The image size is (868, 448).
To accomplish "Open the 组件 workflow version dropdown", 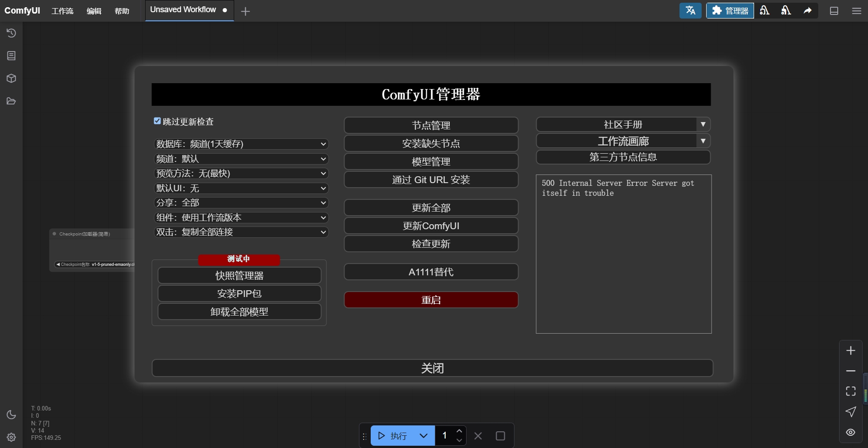I will click(x=241, y=217).
